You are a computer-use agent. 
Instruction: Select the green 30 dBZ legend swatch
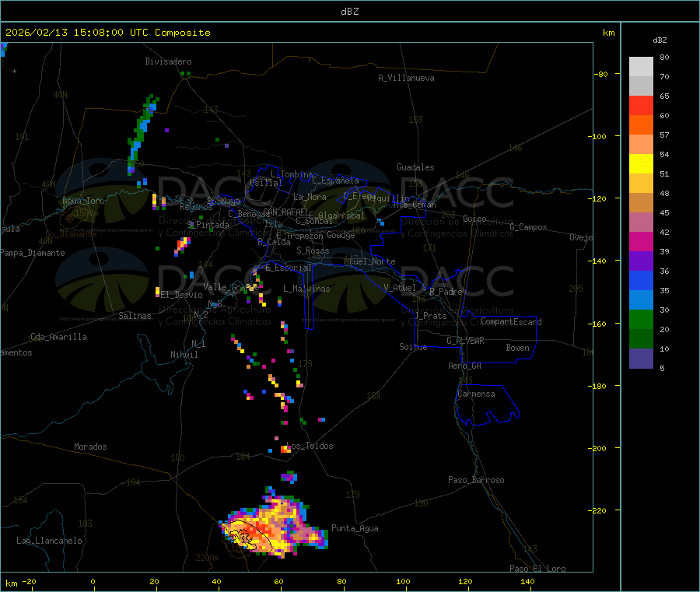(641, 319)
